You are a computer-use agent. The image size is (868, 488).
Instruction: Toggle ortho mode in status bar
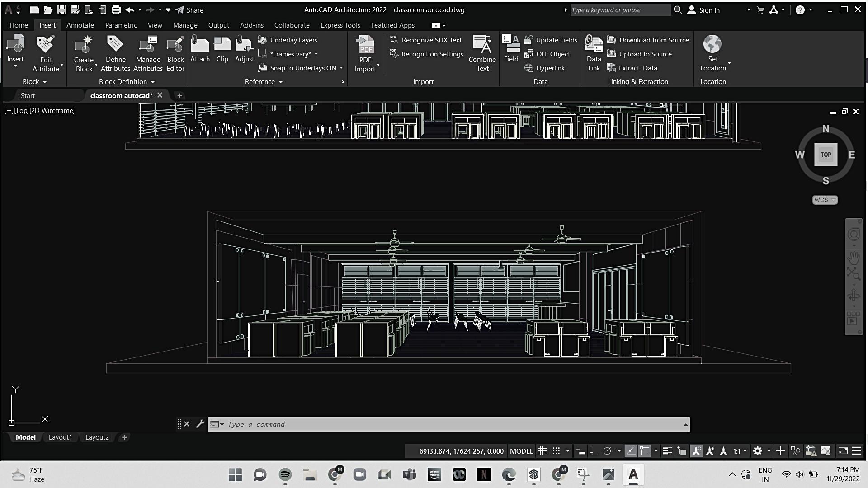click(x=594, y=451)
